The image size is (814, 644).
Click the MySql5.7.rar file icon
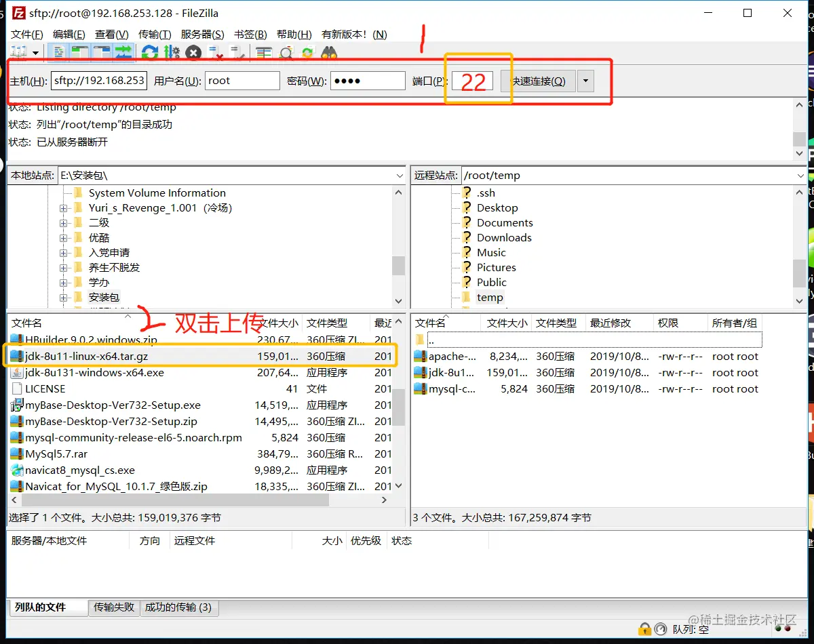click(17, 454)
